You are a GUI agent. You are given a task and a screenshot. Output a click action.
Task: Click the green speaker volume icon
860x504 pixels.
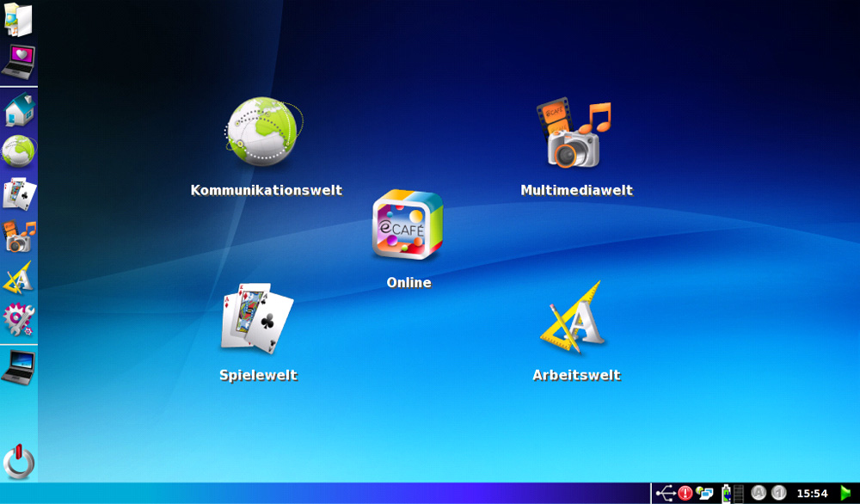[847, 493]
